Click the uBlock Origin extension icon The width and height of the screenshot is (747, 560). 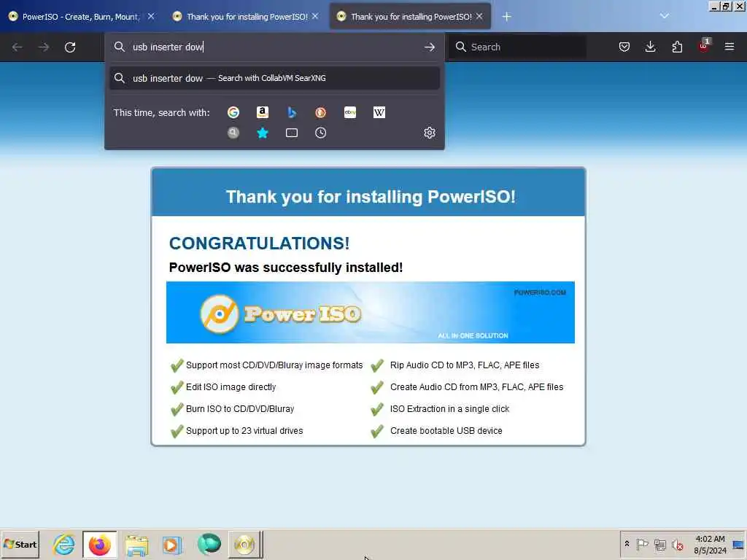point(704,46)
